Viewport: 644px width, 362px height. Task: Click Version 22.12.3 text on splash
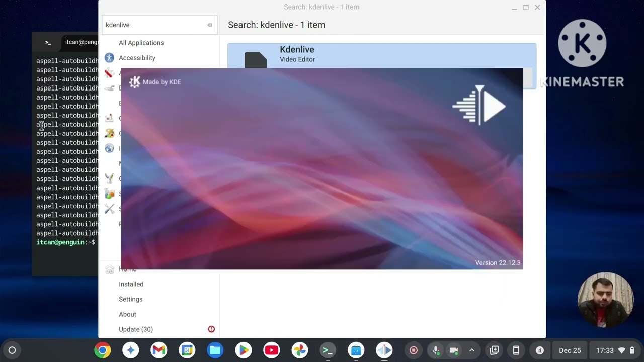coord(498,263)
